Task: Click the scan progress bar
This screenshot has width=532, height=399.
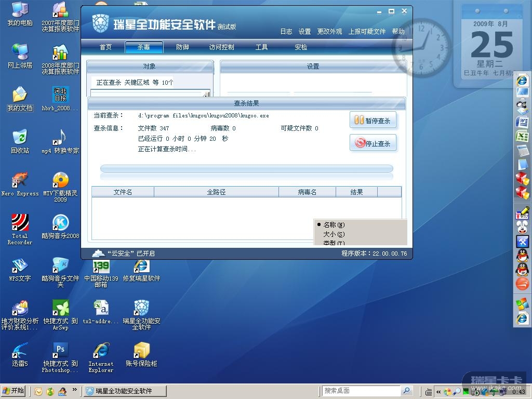Action: click(247, 168)
